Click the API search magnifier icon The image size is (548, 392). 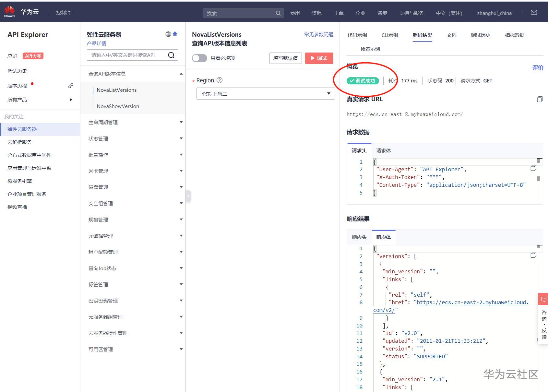[171, 55]
